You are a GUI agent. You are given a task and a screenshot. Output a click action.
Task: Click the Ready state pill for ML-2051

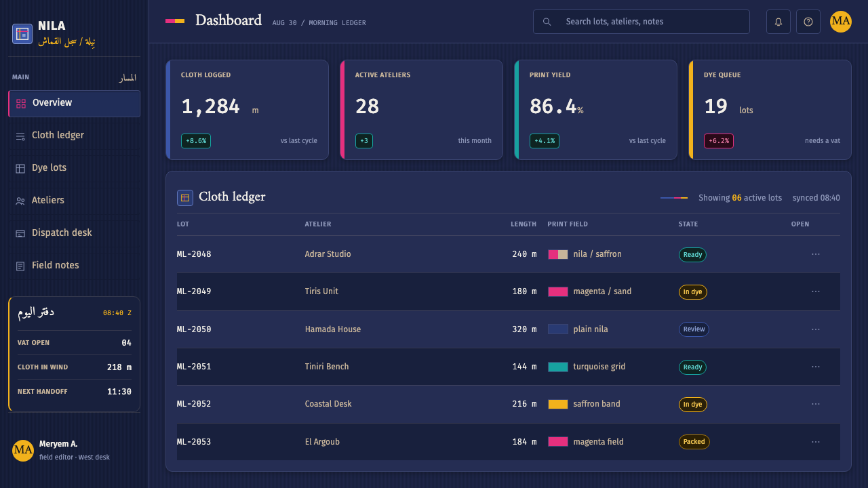pyautogui.click(x=692, y=367)
